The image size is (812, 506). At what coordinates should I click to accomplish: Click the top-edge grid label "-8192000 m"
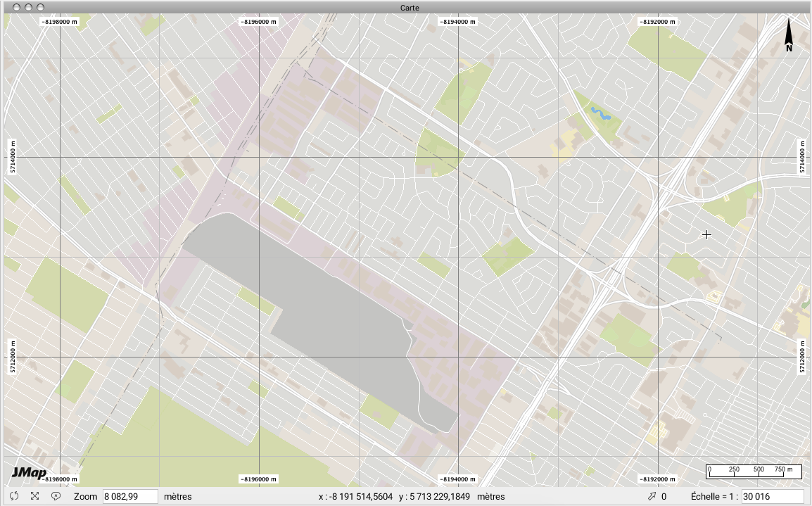tap(657, 22)
